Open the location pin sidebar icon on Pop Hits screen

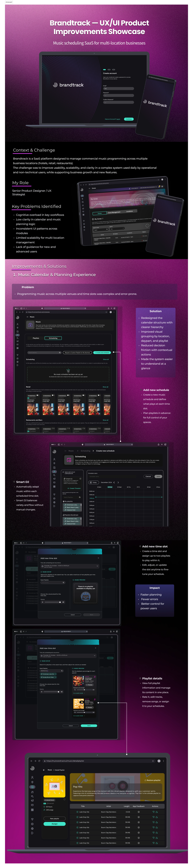[x=32, y=782]
